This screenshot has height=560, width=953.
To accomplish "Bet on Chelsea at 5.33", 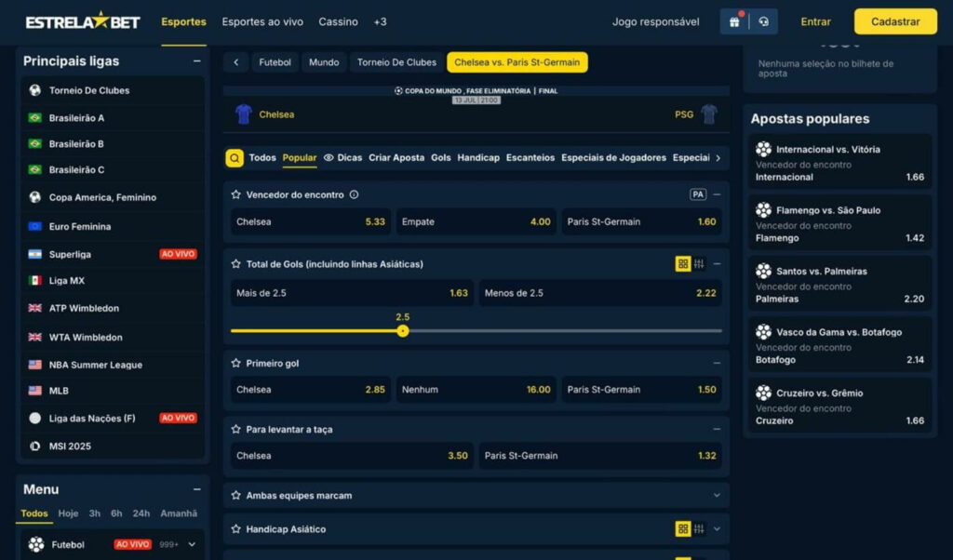I will [x=311, y=222].
